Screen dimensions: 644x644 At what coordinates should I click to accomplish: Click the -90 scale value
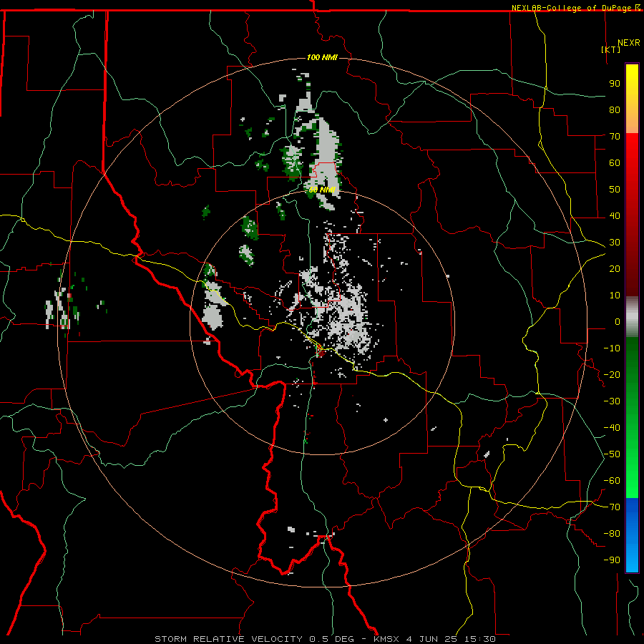[612, 560]
